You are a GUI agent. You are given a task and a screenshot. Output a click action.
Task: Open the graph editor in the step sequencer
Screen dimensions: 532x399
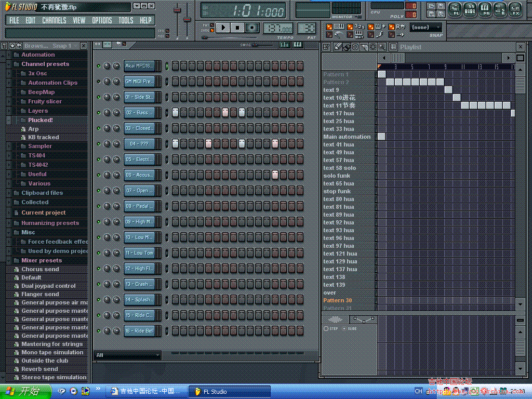pyautogui.click(x=284, y=45)
